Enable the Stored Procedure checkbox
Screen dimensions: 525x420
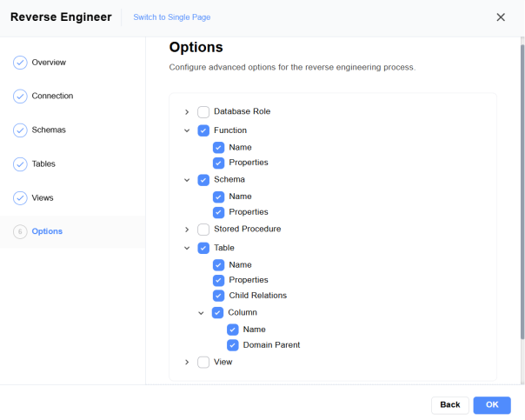(203, 230)
